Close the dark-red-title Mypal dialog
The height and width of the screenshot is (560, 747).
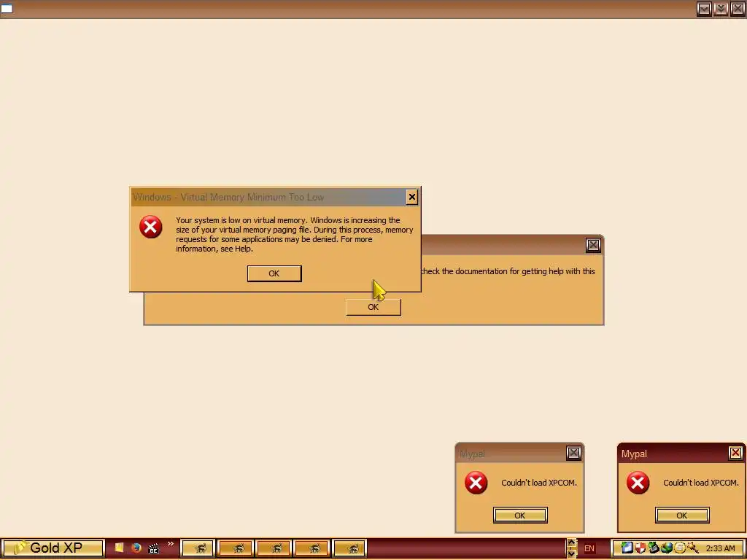pyautogui.click(x=735, y=453)
